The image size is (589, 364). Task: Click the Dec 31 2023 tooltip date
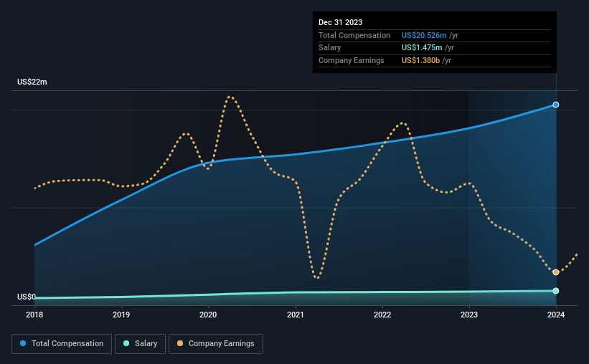coord(340,22)
